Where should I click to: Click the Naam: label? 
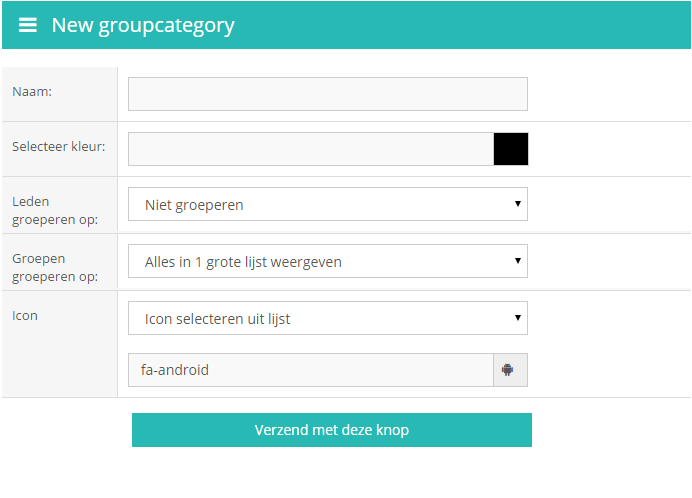click(32, 92)
